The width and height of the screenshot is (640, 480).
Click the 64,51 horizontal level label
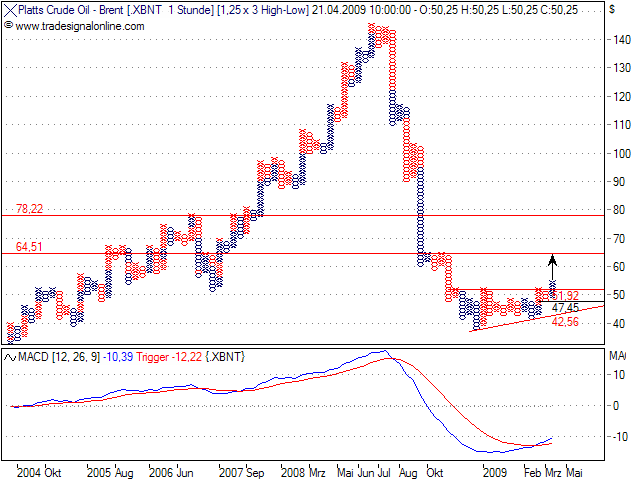(29, 246)
